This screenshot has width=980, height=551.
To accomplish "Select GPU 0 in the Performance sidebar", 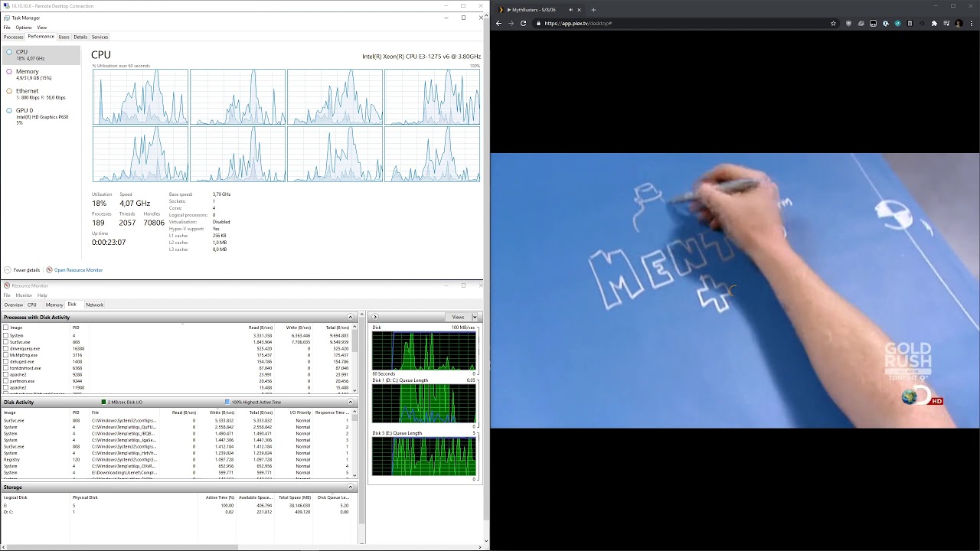I will click(x=41, y=116).
